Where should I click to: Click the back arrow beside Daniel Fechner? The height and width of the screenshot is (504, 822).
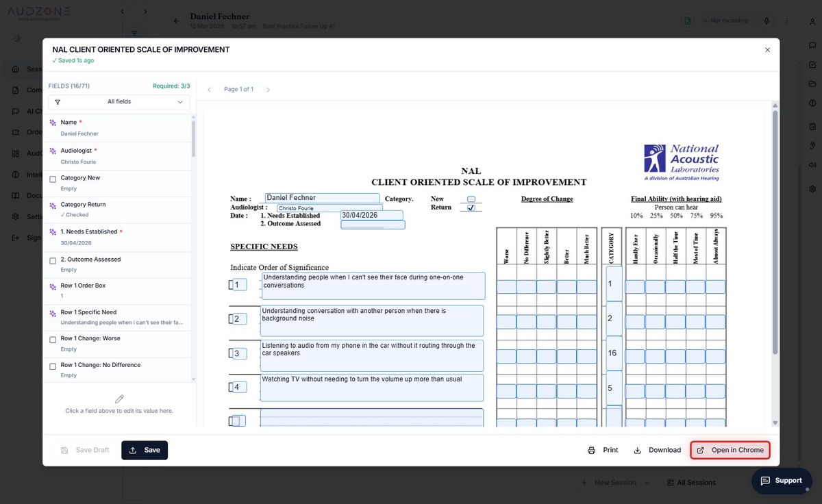177,21
